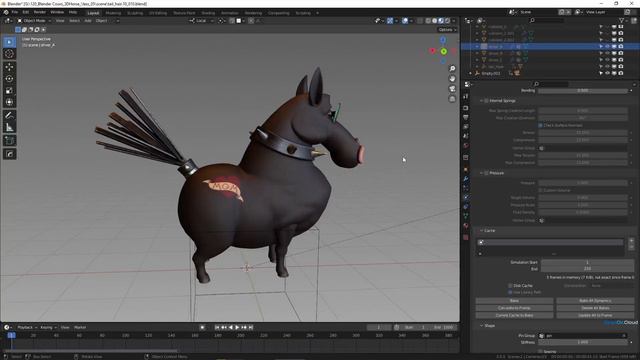Open the Window menu
640x360 pixels.
[x=57, y=12]
